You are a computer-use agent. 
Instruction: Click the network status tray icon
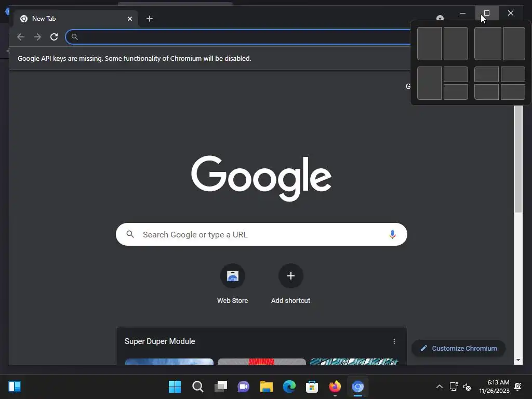(454, 387)
